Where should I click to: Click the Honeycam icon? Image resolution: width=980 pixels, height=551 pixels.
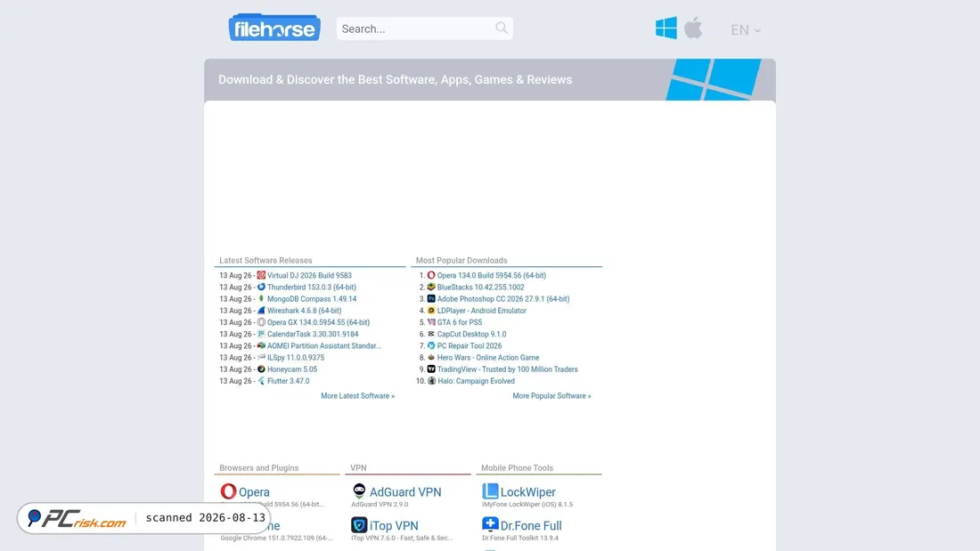(x=261, y=369)
